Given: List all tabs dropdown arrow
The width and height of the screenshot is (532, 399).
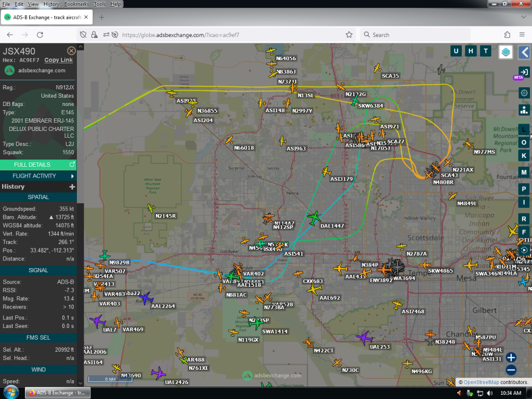Looking at the screenshot, I should pyautogui.click(x=523, y=17).
